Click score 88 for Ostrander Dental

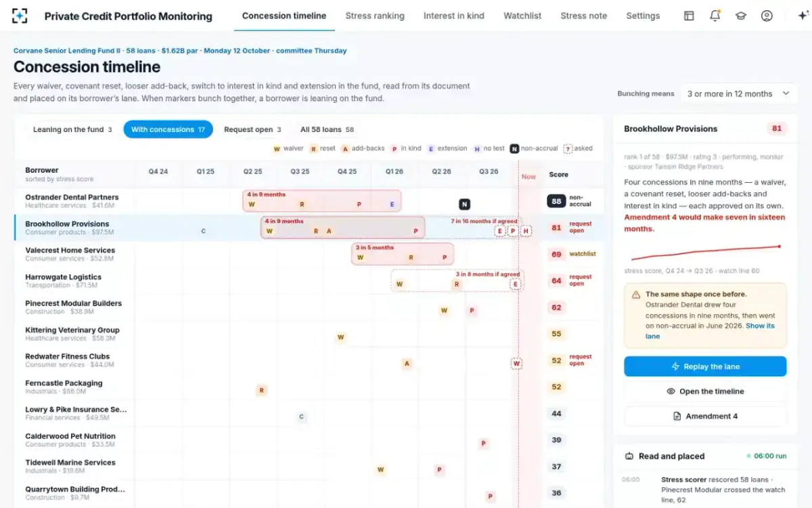pyautogui.click(x=556, y=201)
